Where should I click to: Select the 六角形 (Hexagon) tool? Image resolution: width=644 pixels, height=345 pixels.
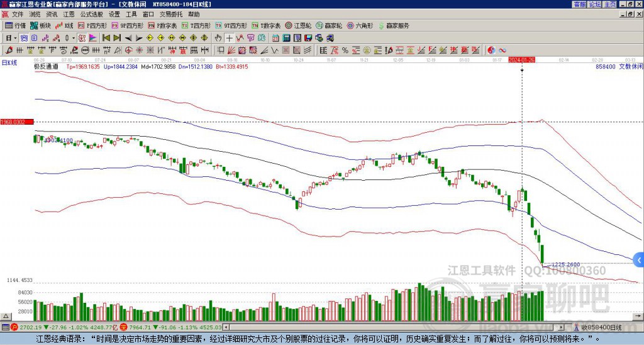(360, 26)
